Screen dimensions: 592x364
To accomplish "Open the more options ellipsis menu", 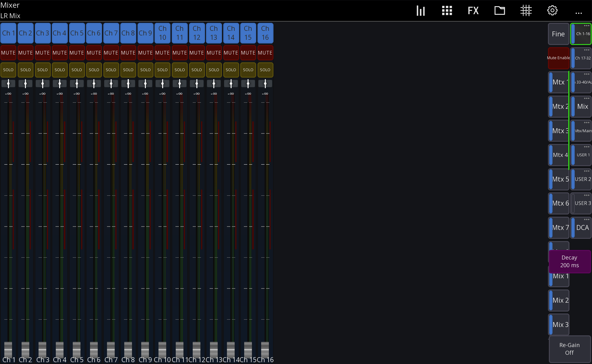I will click(x=579, y=13).
